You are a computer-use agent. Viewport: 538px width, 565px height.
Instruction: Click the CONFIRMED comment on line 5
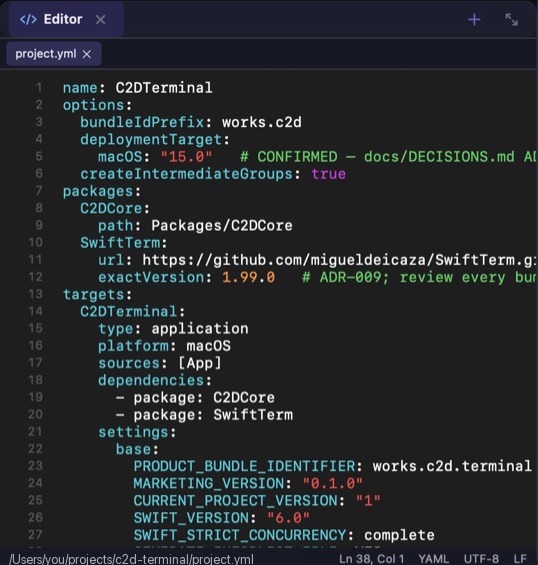pyautogui.click(x=389, y=157)
